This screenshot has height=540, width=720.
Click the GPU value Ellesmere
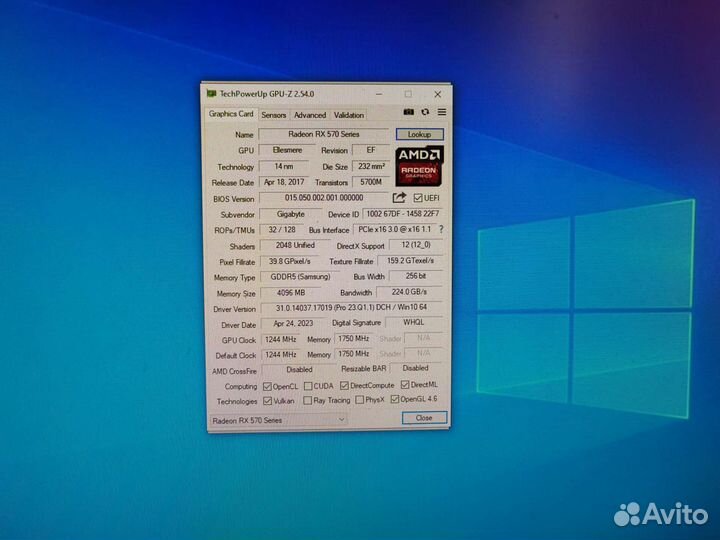(x=287, y=150)
